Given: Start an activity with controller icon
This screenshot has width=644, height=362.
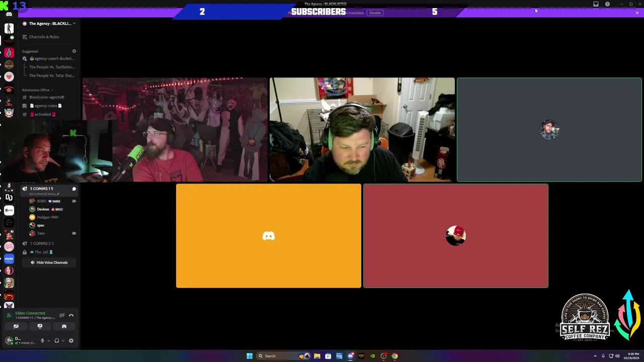Looking at the screenshot, I should point(64,326).
